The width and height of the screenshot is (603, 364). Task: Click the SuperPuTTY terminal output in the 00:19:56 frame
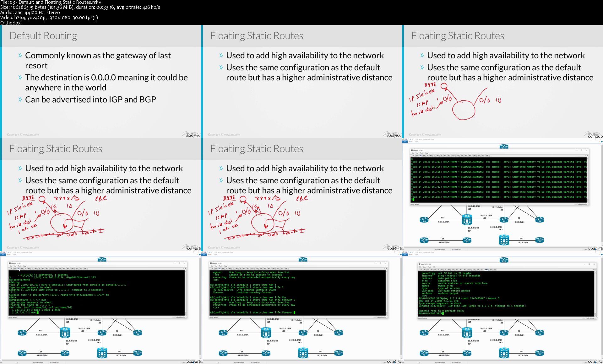(499, 180)
